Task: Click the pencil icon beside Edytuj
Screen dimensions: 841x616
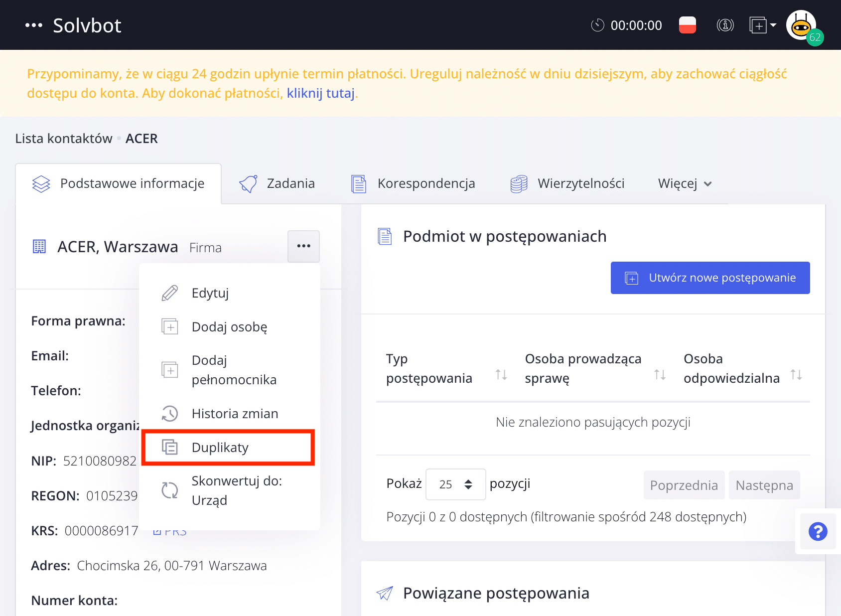Action: tap(170, 293)
